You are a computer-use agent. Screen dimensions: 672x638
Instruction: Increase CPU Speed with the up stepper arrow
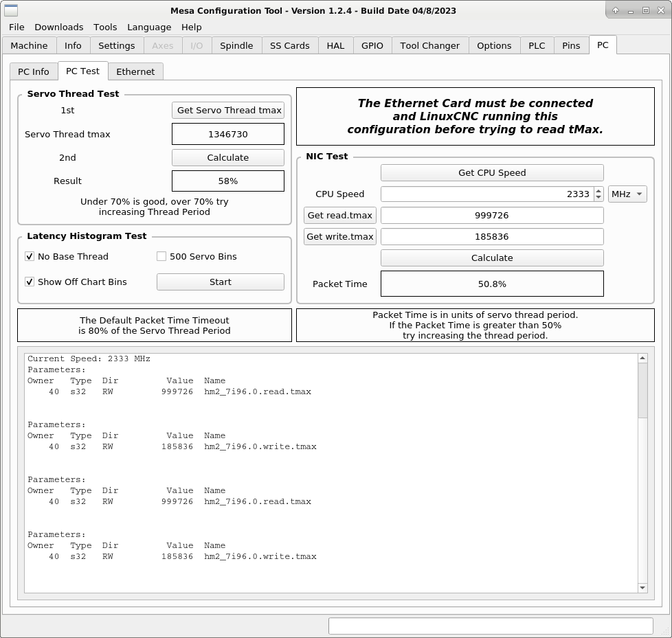point(598,191)
